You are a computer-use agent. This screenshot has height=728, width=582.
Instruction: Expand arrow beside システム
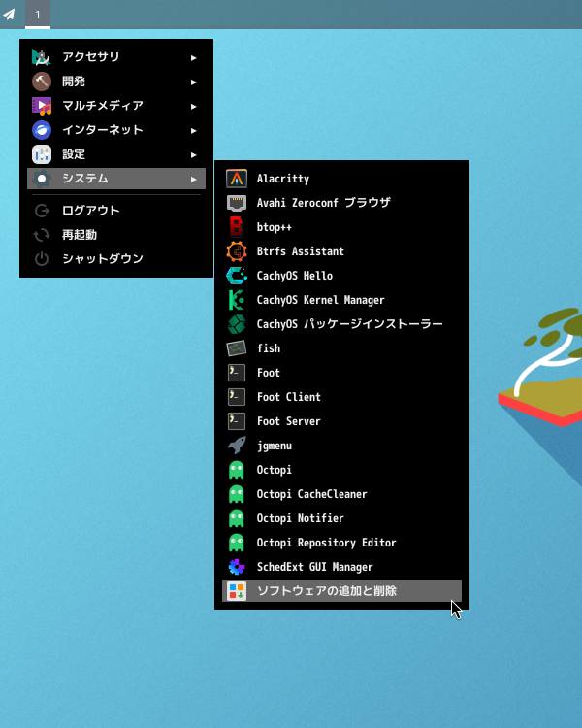pos(194,180)
